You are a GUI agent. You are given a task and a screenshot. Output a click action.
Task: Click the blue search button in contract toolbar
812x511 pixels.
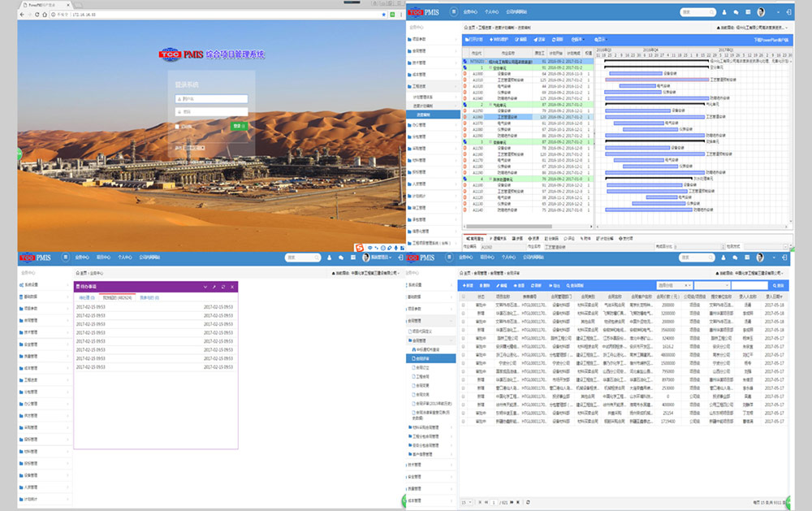pyautogui.click(x=779, y=285)
